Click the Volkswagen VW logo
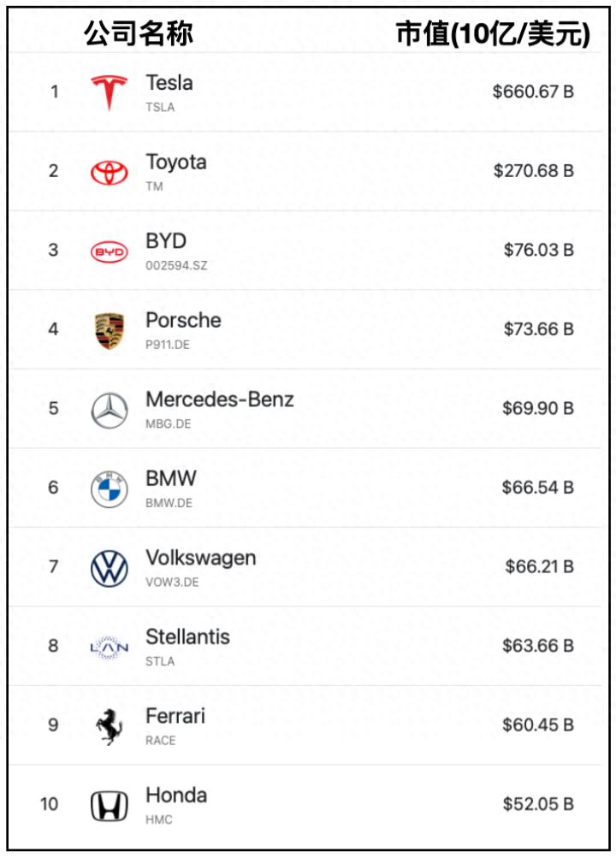616x858 pixels. coord(110,569)
